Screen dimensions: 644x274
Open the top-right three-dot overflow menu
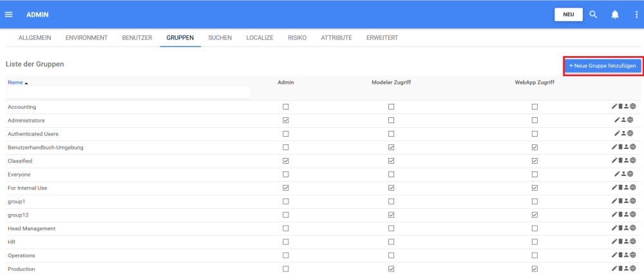[636, 14]
